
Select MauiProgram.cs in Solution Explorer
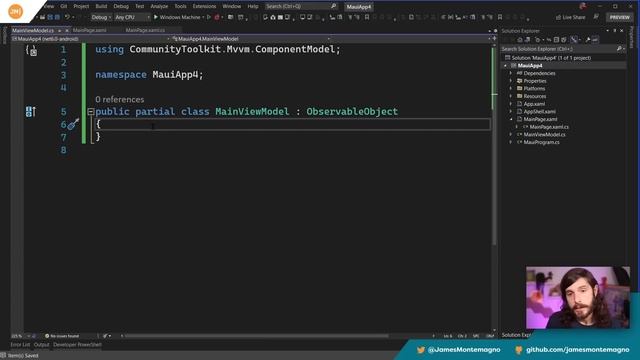pyautogui.click(x=541, y=142)
